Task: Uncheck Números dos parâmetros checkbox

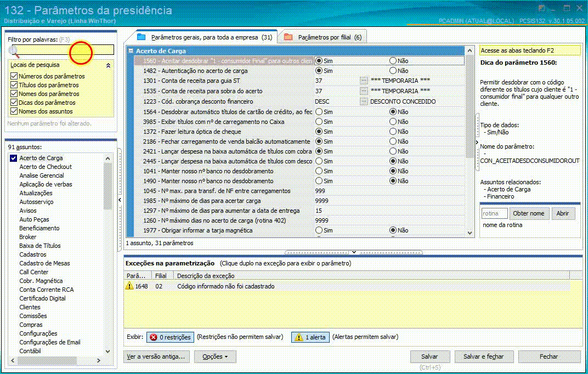Action: tap(14, 76)
